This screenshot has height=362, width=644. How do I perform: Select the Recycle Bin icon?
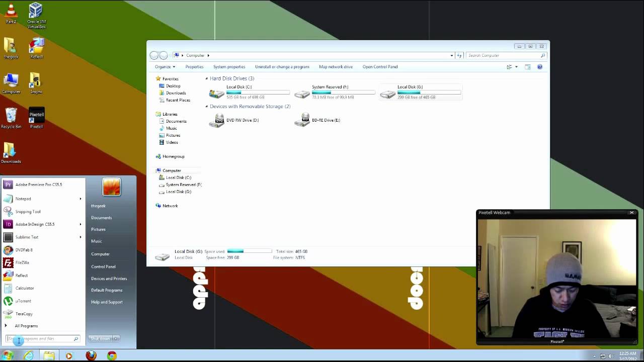pos(11,118)
